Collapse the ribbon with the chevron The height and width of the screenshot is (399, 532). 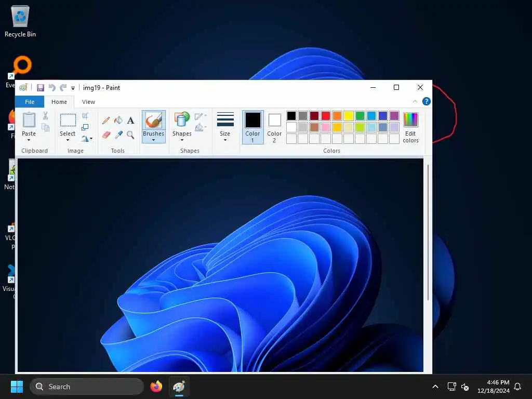415,101
